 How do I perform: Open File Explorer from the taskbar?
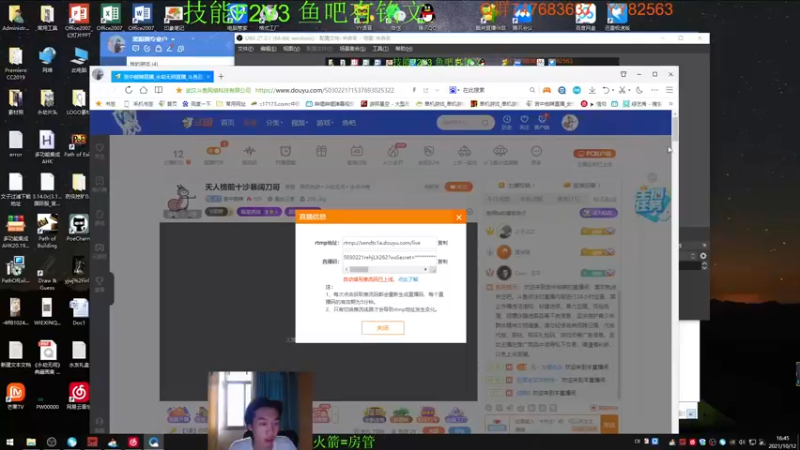(31, 442)
